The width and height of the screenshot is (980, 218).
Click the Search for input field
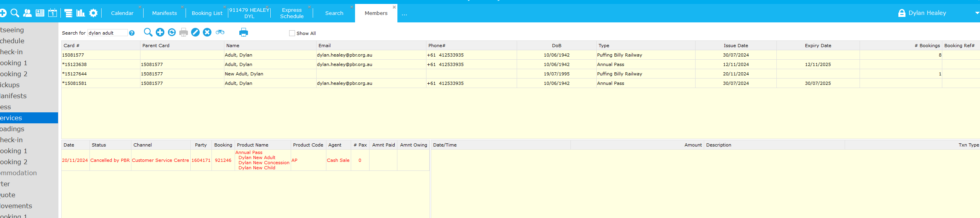(x=107, y=33)
